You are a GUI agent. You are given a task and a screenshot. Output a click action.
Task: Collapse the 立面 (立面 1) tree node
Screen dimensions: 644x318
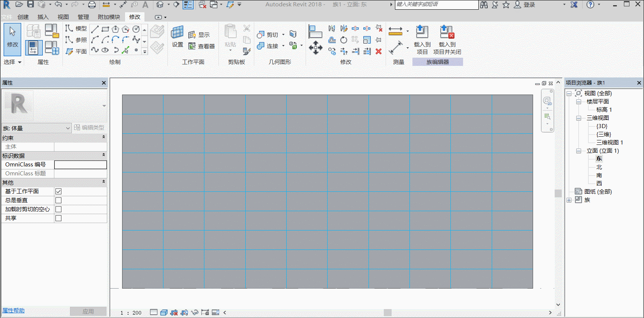coord(578,151)
